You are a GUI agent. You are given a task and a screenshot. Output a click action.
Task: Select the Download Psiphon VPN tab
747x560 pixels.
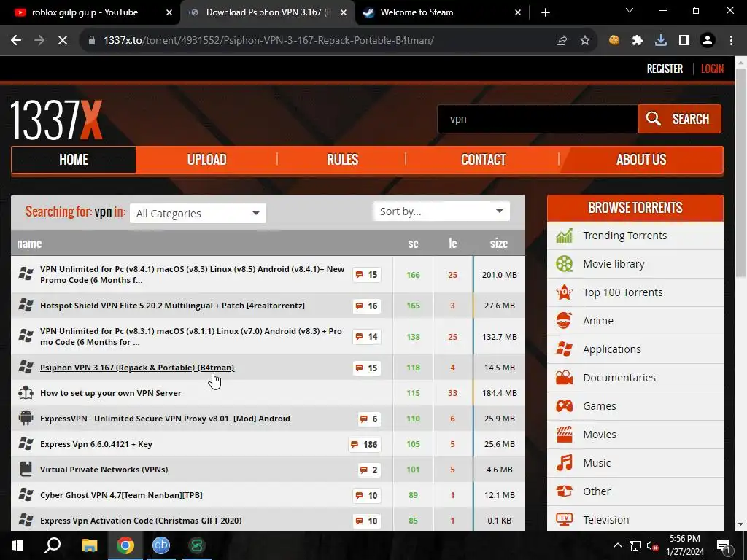(x=268, y=12)
